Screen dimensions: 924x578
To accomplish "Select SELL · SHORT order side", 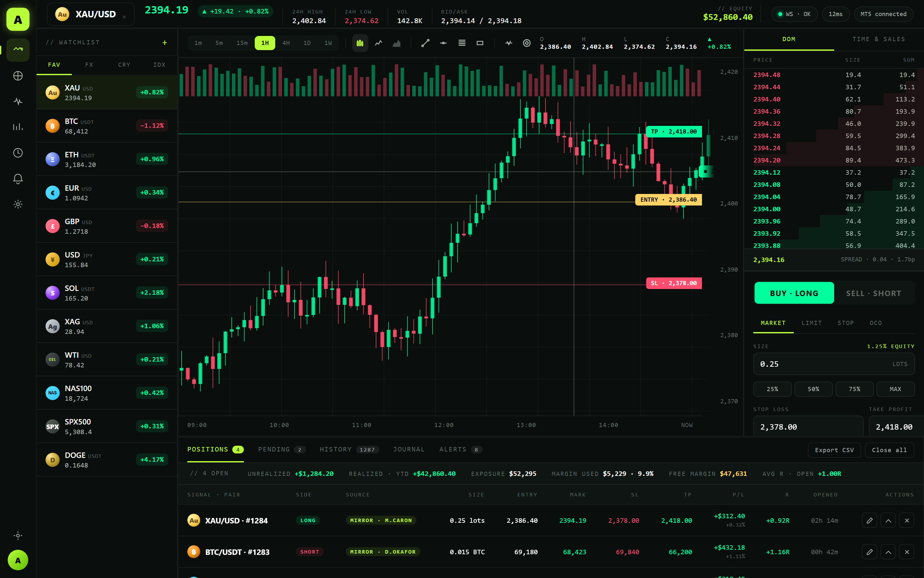I will (x=874, y=293).
